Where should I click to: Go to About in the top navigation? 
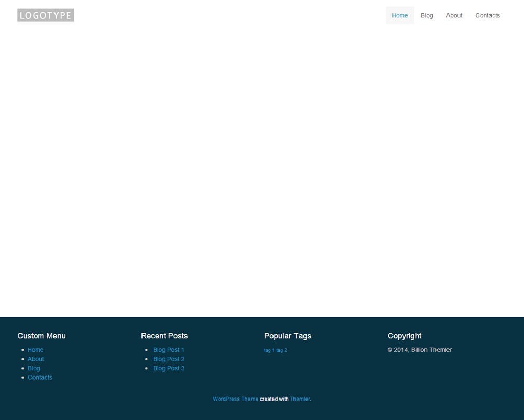coord(454,15)
